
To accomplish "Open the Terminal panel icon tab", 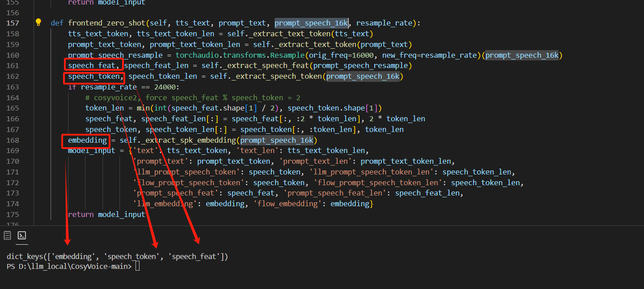I will 22,235.
